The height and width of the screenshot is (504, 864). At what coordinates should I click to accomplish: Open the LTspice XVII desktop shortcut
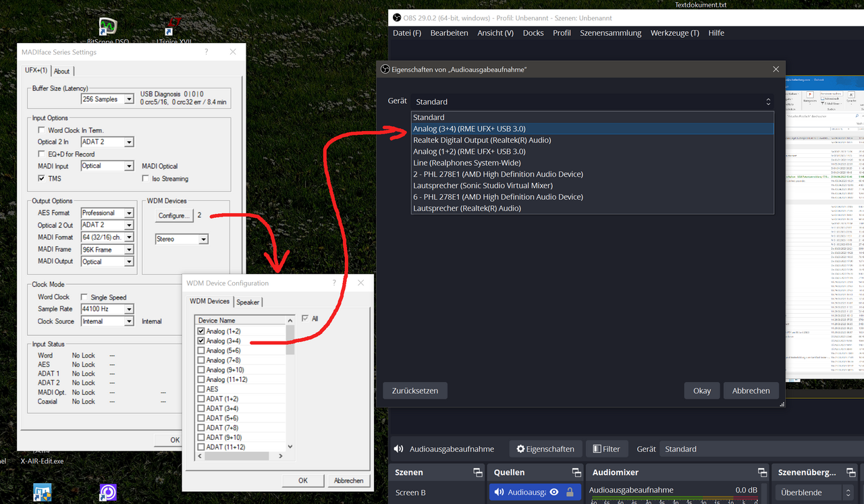coord(173,28)
